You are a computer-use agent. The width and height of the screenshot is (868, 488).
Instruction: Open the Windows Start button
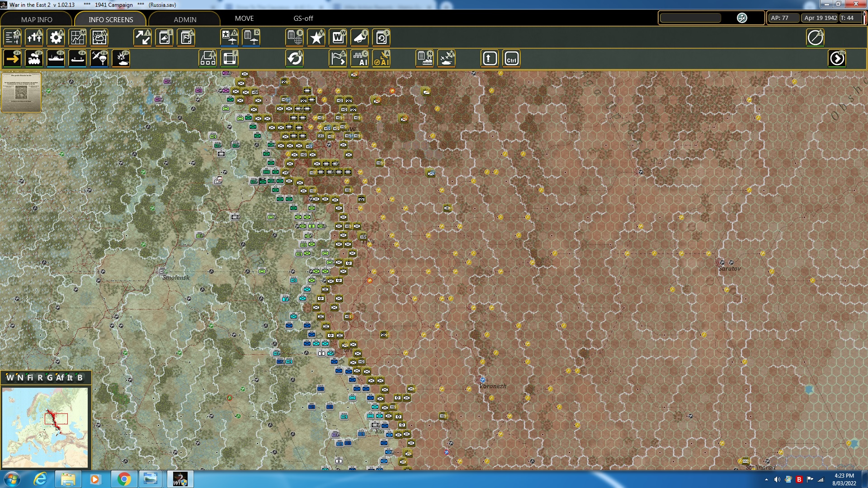click(x=12, y=479)
